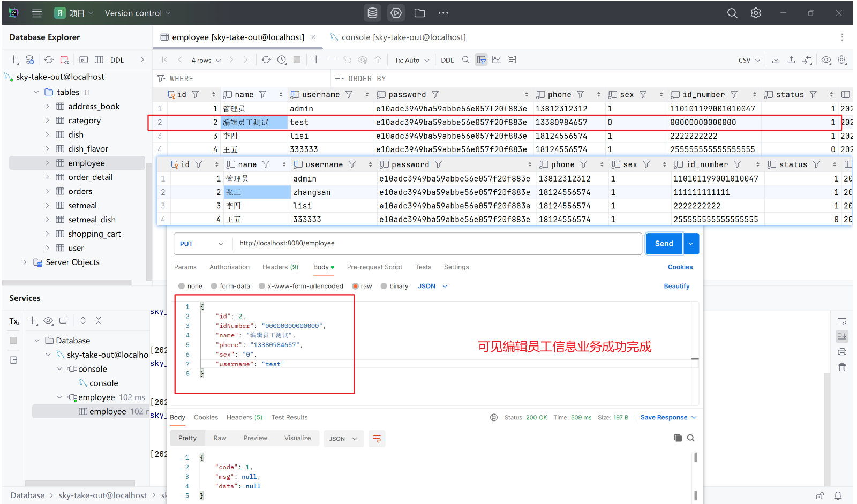
Task: Open the search everywhere magnifier
Action: (x=732, y=13)
